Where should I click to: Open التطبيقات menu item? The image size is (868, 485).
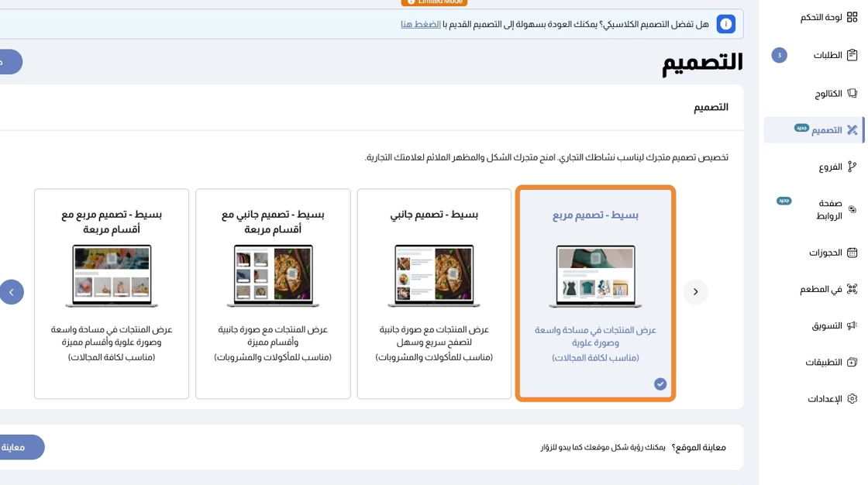coord(824,362)
